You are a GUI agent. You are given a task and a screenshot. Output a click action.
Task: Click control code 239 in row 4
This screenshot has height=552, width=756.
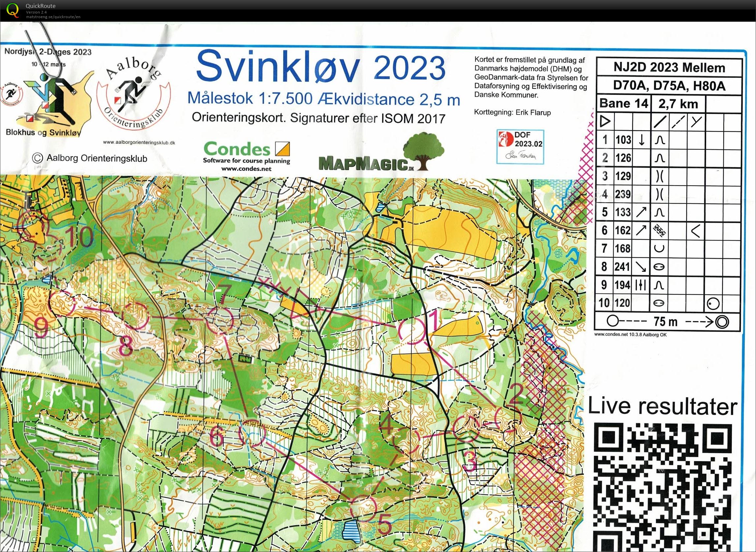(623, 194)
